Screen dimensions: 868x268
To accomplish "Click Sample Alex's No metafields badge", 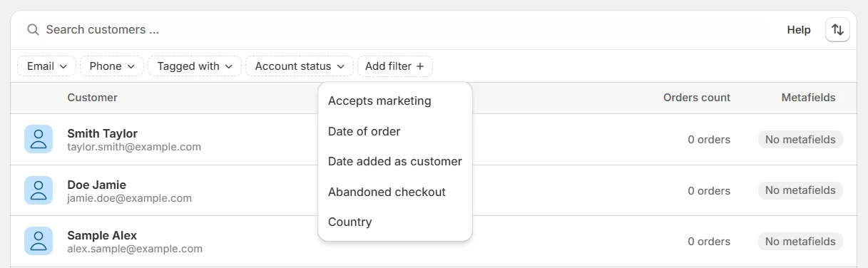I will pos(800,242).
